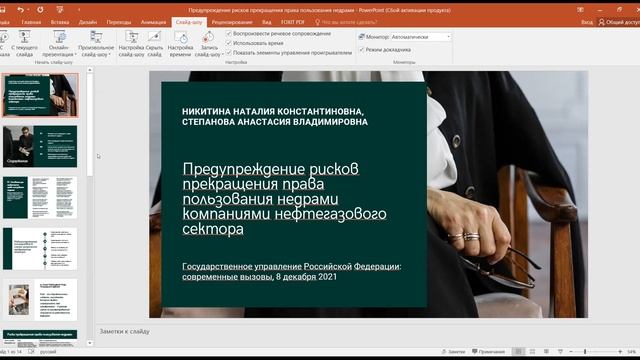Open the 'FOXIT PDF' tab
Screen dimensions: 640x360
point(293,22)
